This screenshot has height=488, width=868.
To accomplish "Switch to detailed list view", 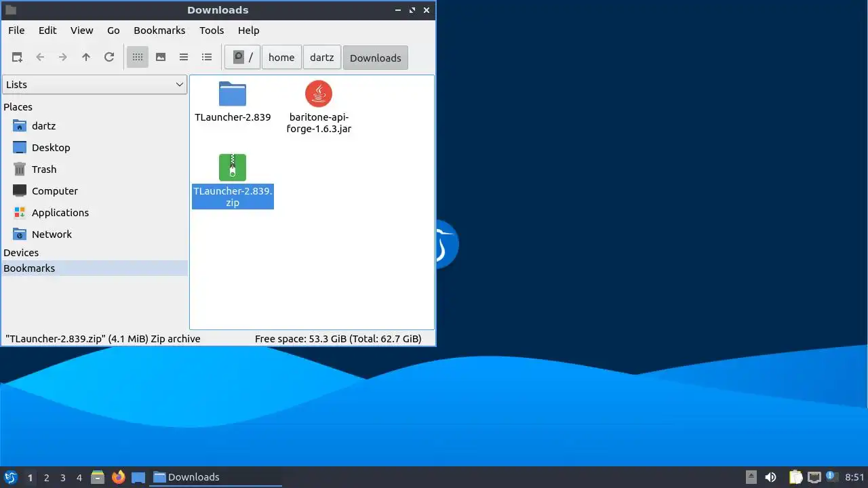I will pyautogui.click(x=207, y=58).
